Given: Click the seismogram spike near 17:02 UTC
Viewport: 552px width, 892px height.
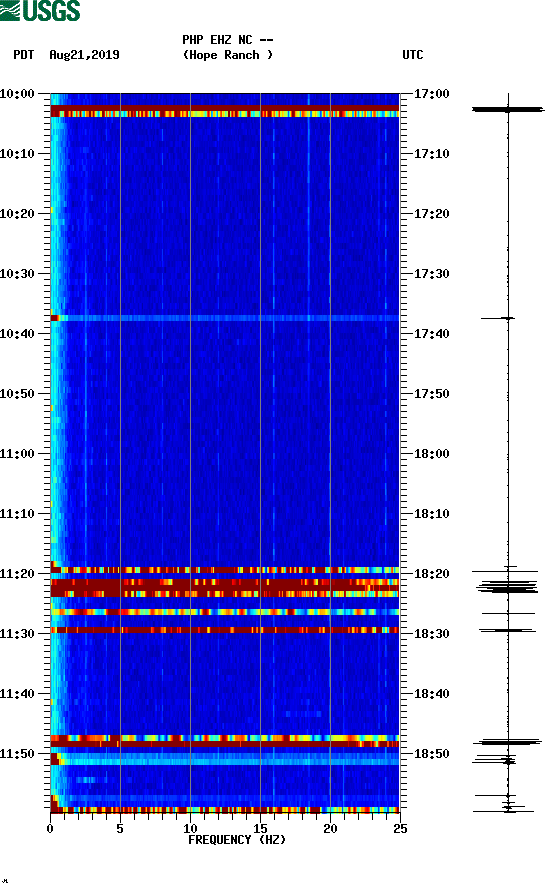Looking at the screenshot, I should [x=508, y=109].
